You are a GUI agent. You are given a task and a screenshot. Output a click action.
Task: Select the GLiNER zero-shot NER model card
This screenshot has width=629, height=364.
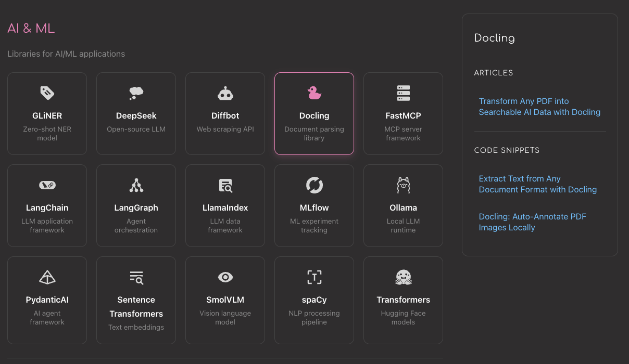point(47,113)
